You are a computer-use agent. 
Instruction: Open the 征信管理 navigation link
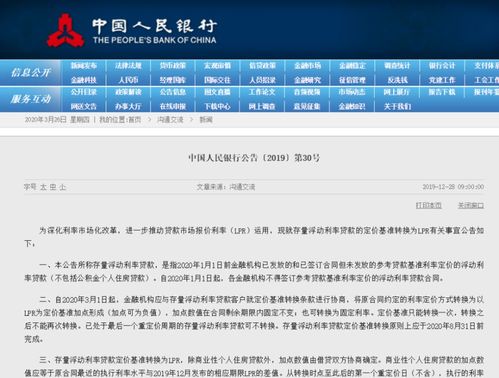tap(352, 80)
